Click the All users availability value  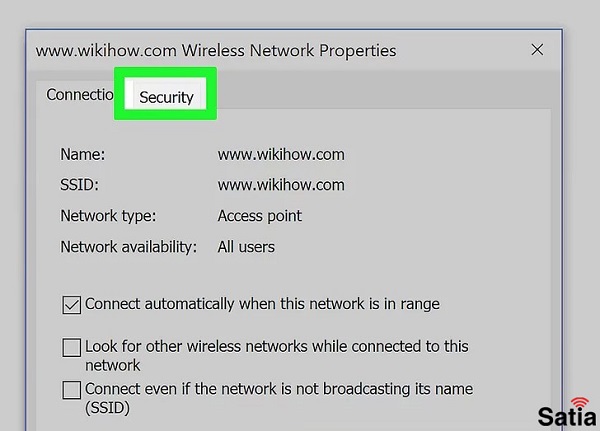click(246, 247)
